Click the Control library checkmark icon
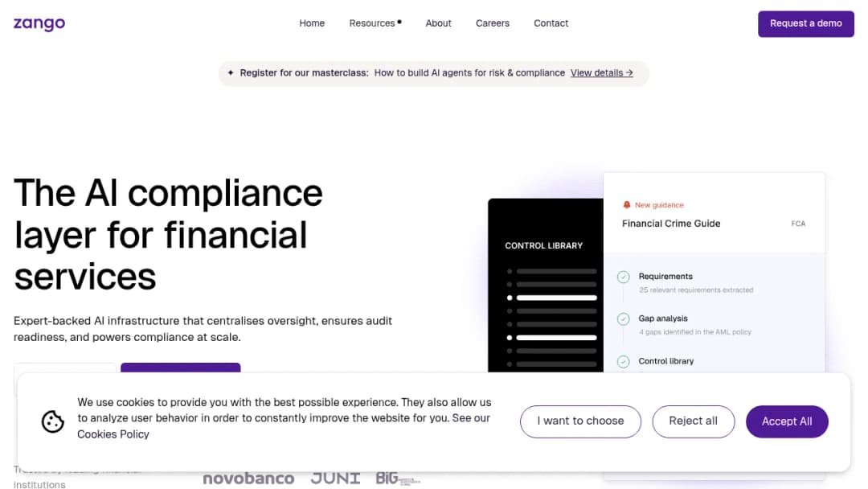 pos(624,362)
